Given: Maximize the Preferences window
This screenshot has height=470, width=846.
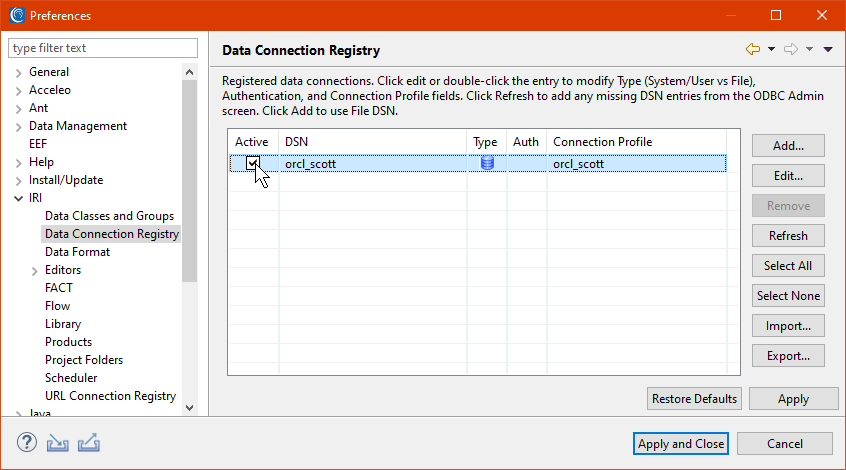Looking at the screenshot, I should pyautogui.click(x=776, y=15).
